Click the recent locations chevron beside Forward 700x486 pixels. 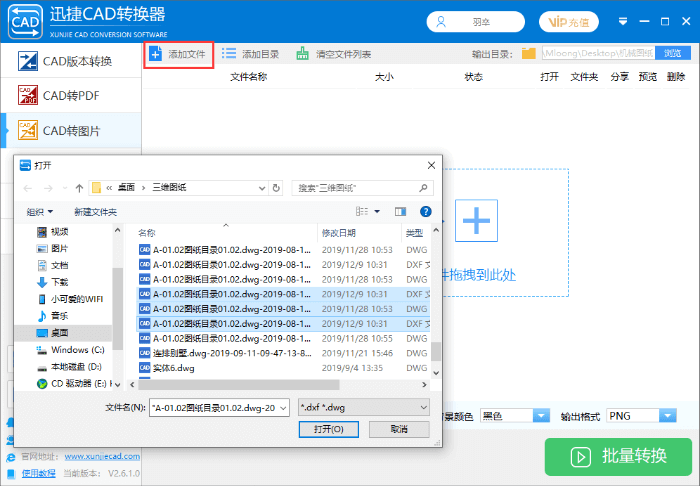(x=65, y=188)
